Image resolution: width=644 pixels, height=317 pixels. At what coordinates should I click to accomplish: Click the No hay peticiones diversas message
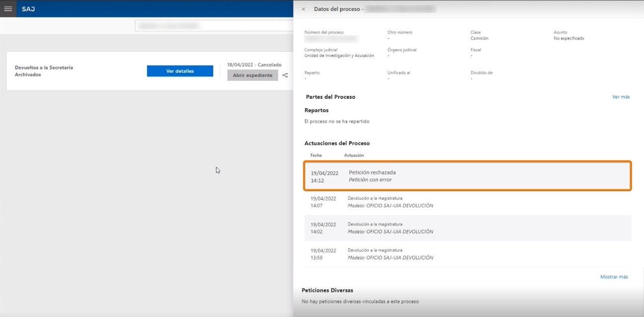coord(360,302)
